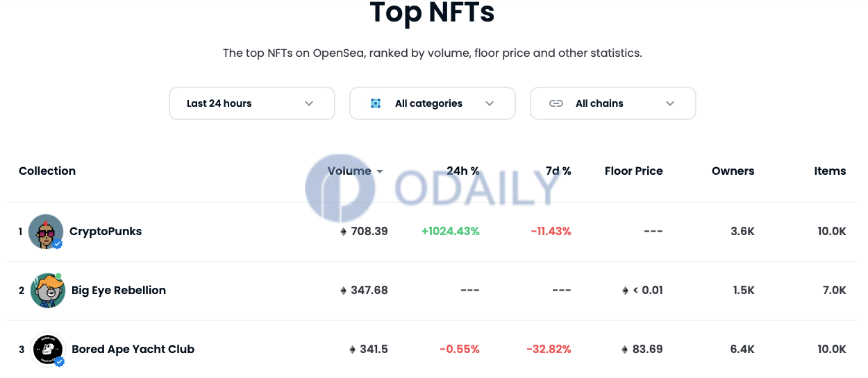This screenshot has height=378, width=868.
Task: Click the Bored Ape Yacht Club logo
Action: click(x=48, y=350)
